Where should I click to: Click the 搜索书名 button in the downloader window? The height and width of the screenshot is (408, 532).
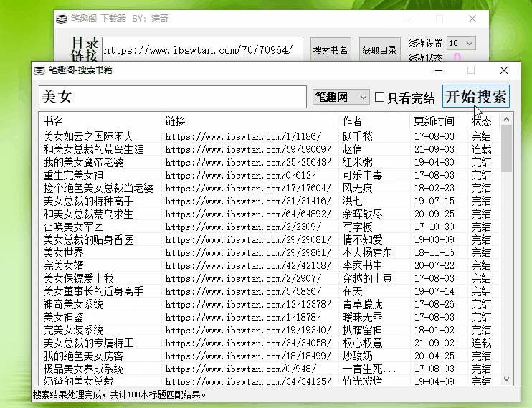(x=331, y=50)
